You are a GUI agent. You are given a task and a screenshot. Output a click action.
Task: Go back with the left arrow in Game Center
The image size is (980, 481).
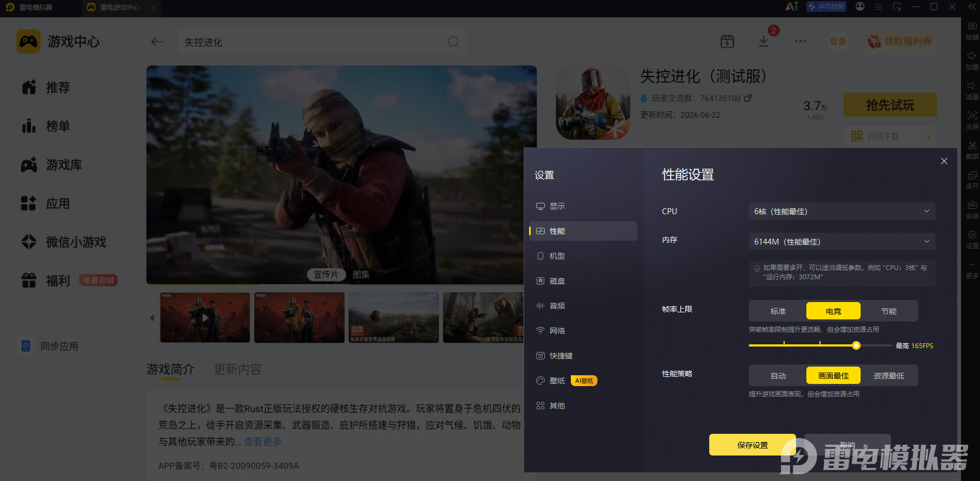click(157, 42)
